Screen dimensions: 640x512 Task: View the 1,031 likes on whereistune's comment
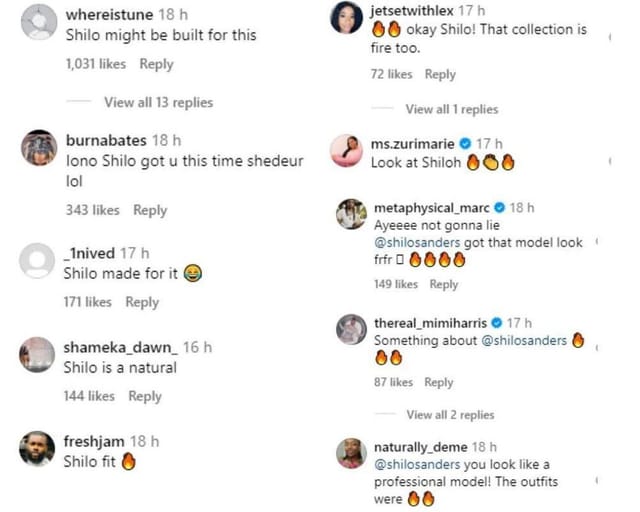coord(96,64)
